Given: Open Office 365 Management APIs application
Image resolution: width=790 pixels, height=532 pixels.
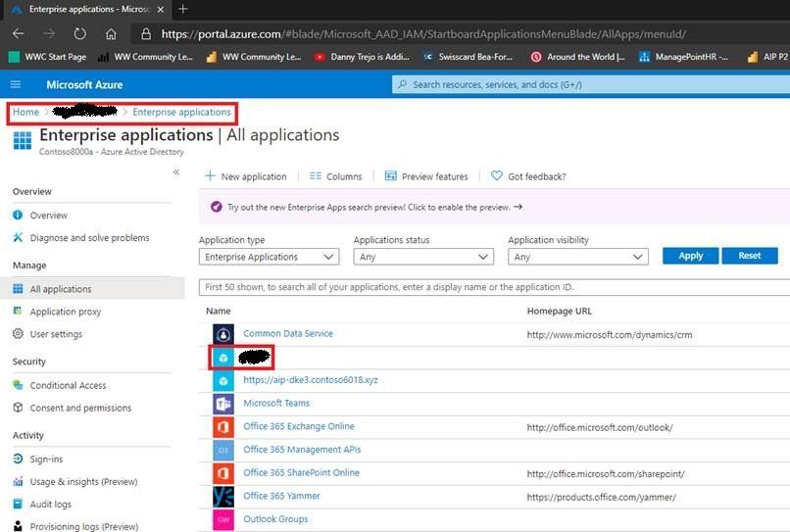Looking at the screenshot, I should pyautogui.click(x=302, y=450).
